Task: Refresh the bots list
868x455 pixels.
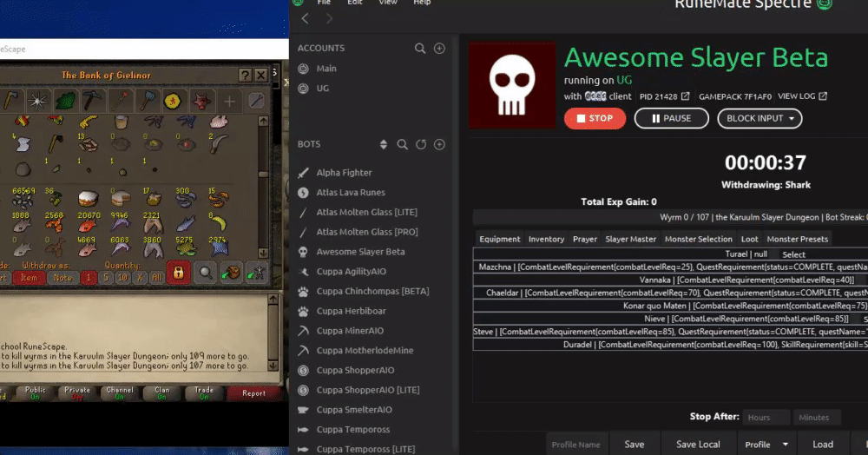Action: (x=421, y=144)
